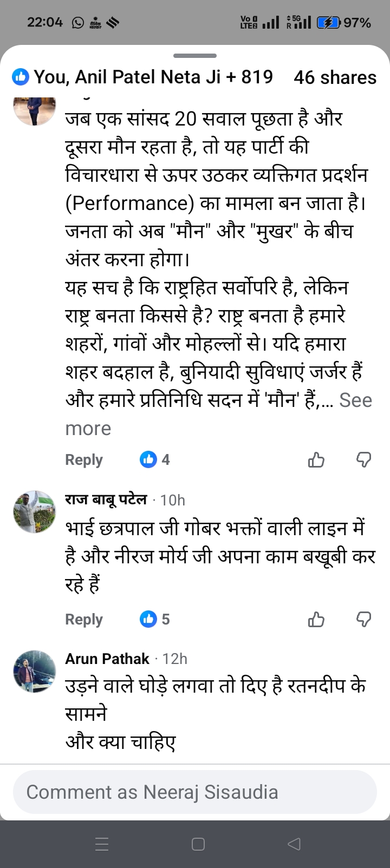
Task: Open the 5 likes reaction count
Action: [x=155, y=619]
